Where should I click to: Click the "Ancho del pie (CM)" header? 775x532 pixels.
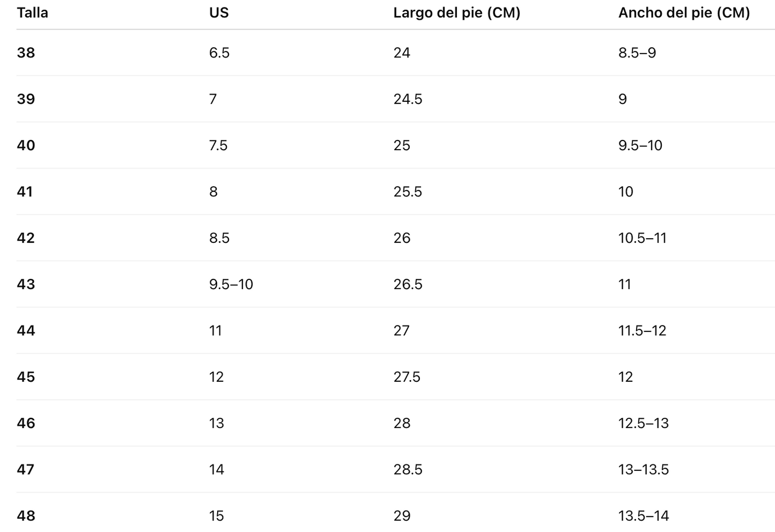pos(684,13)
